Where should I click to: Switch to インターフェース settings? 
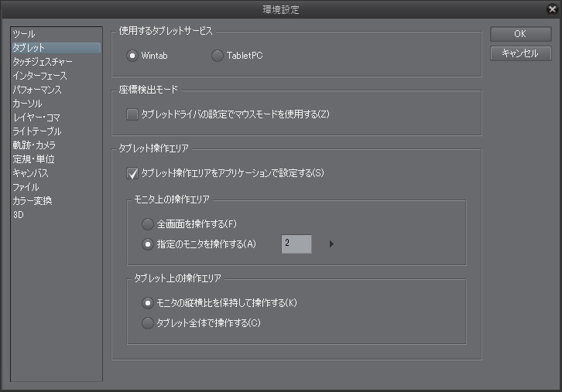coord(40,76)
